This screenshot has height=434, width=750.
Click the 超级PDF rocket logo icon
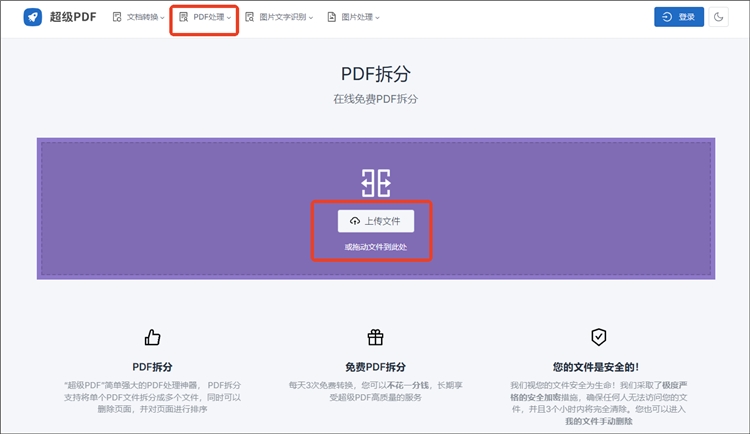point(32,17)
